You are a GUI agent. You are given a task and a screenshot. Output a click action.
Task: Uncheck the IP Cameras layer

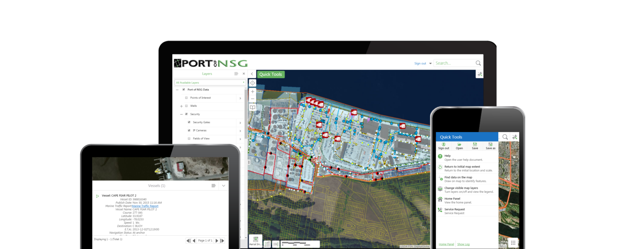tap(189, 130)
